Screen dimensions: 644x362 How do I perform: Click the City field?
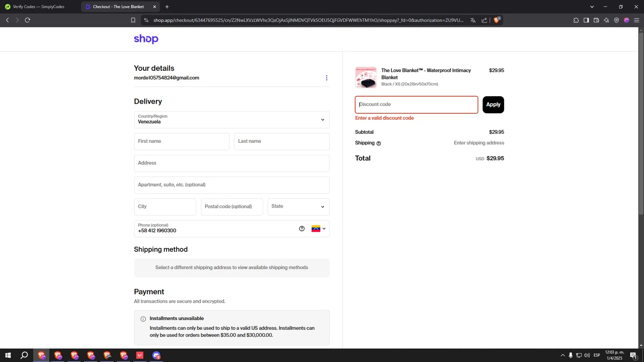(165, 207)
